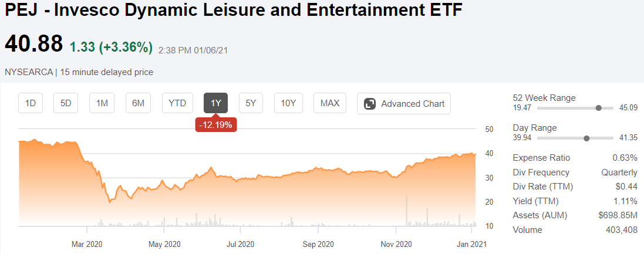Click the day low value 39.94
Image resolution: width=644 pixels, height=254 pixels.
[522, 138]
